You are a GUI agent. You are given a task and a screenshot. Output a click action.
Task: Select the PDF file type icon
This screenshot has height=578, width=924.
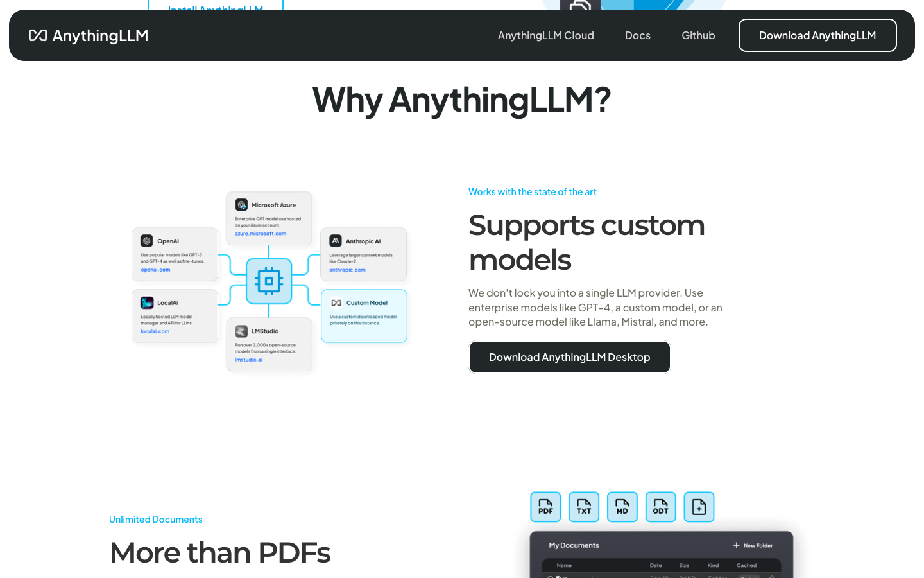545,507
